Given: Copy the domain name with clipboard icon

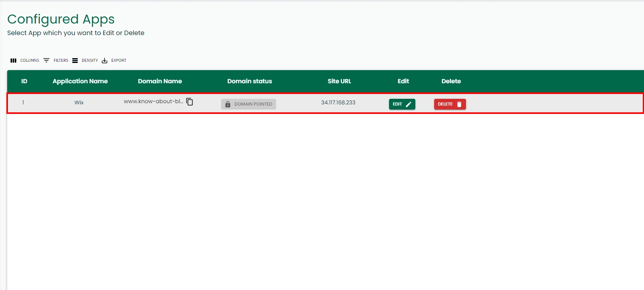Looking at the screenshot, I should 190,102.
